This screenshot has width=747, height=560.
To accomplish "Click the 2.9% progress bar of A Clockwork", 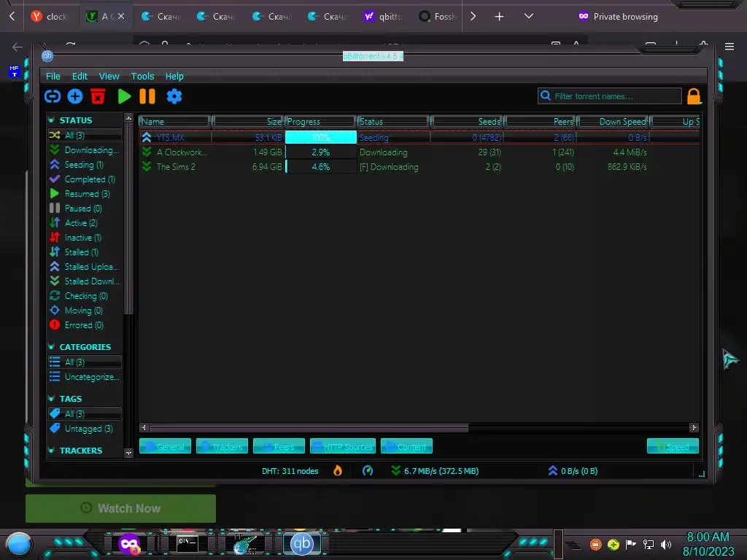I will pos(321,152).
